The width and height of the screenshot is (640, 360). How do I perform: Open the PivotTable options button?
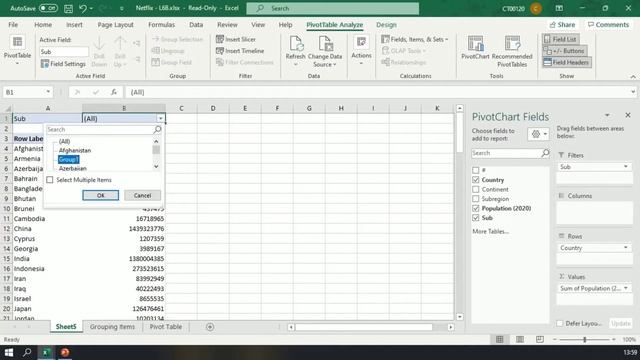pyautogui.click(x=17, y=51)
